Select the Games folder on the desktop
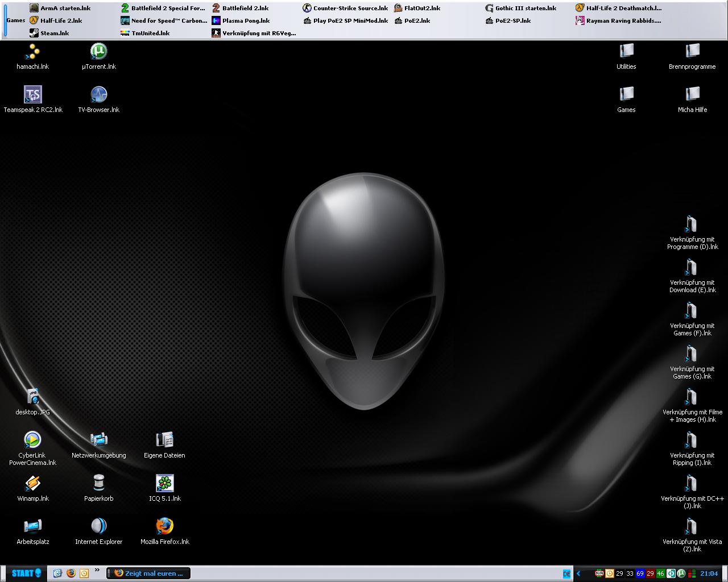 tap(626, 99)
